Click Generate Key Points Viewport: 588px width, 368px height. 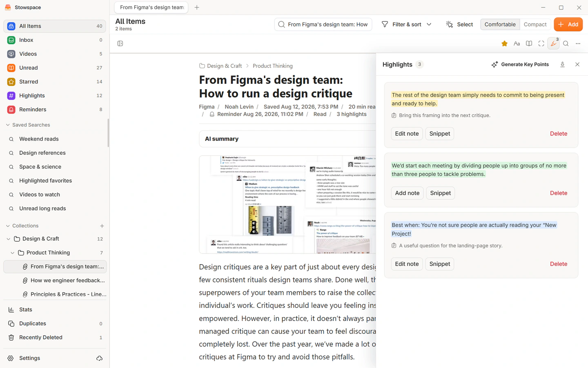tap(520, 65)
